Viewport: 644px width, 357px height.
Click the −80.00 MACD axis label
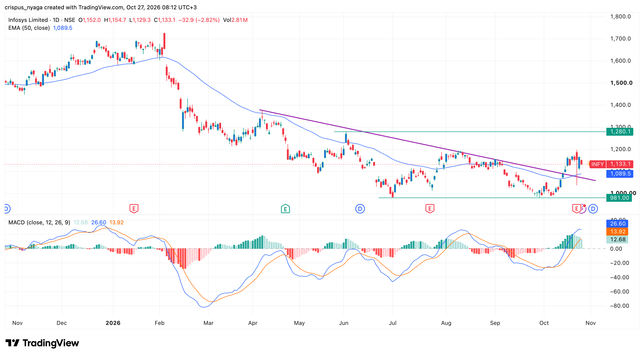click(620, 306)
